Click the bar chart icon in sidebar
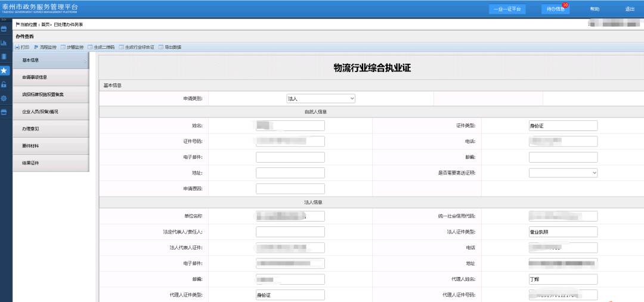The width and height of the screenshot is (644, 302). (x=4, y=43)
